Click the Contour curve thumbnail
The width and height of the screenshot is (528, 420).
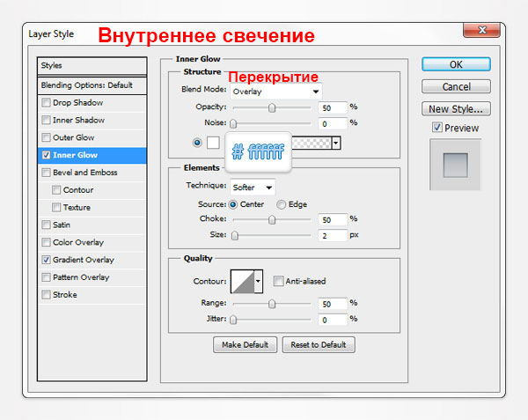coord(243,281)
